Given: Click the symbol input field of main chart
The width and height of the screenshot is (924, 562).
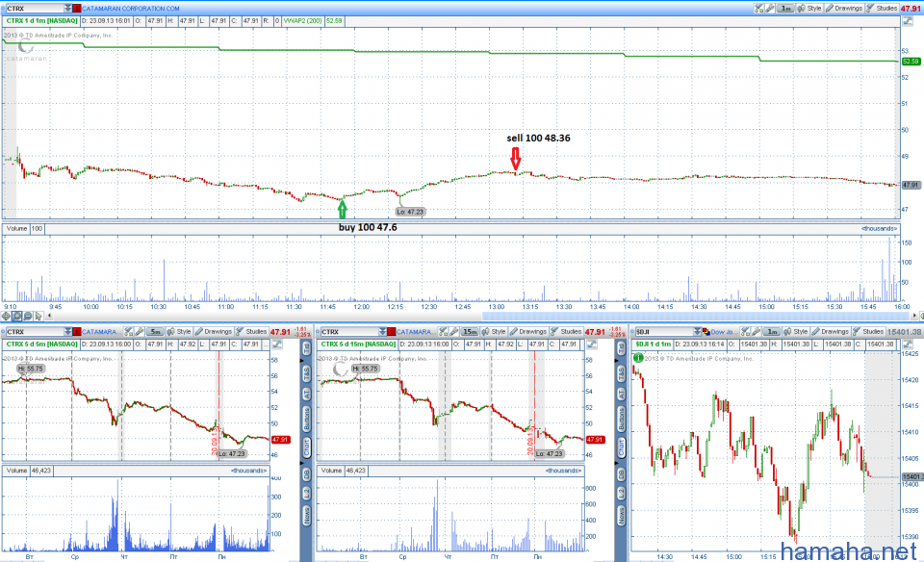Looking at the screenshot, I should (x=35, y=9).
